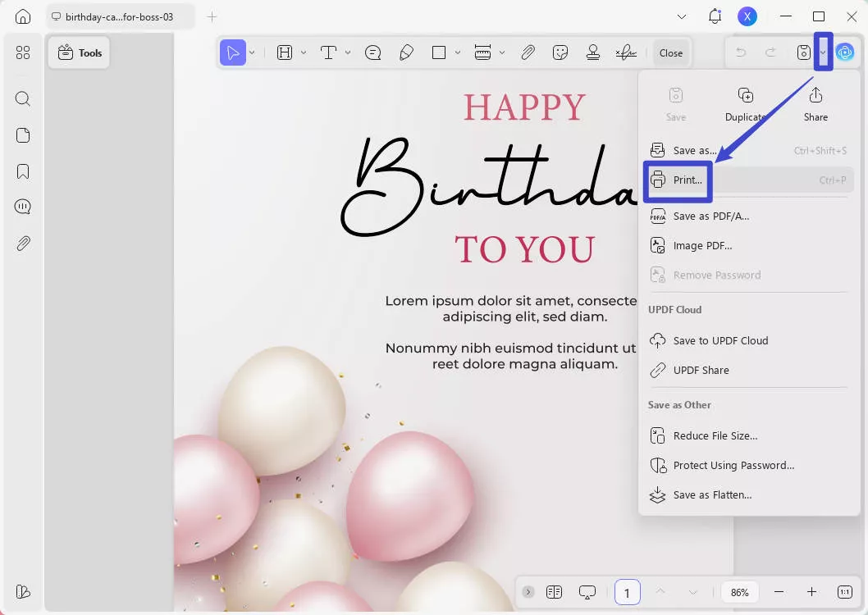Image resolution: width=868 pixels, height=615 pixels.
Task: Open the user account avatar X
Action: [x=747, y=16]
